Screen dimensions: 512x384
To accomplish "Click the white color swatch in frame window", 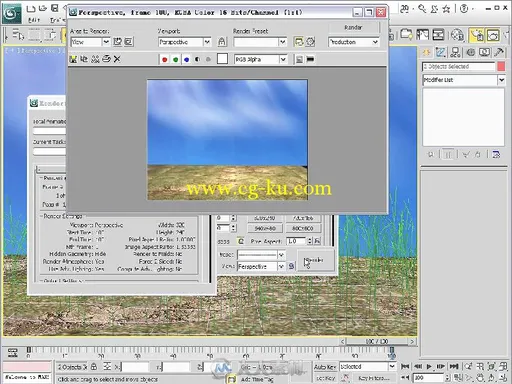I will coord(222,59).
